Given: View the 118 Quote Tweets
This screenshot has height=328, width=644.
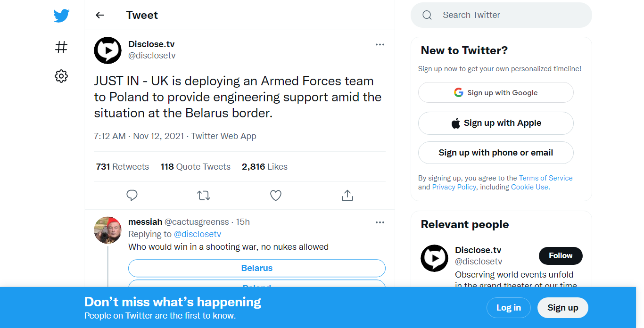Looking at the screenshot, I should coord(195,167).
